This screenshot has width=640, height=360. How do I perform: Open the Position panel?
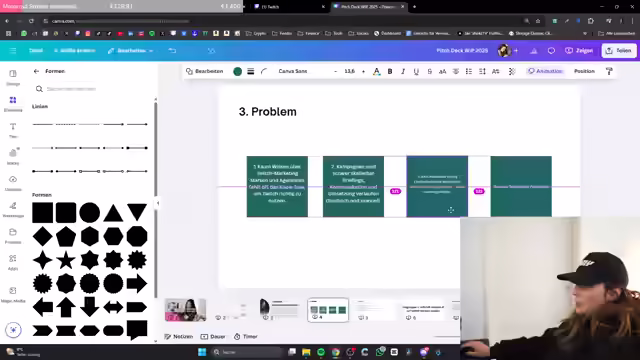[584, 71]
